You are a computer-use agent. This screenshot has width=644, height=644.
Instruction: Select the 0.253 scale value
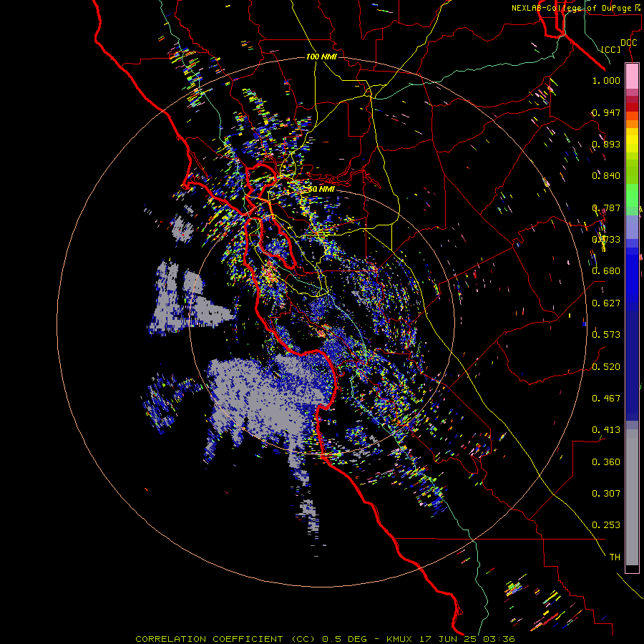click(x=606, y=525)
